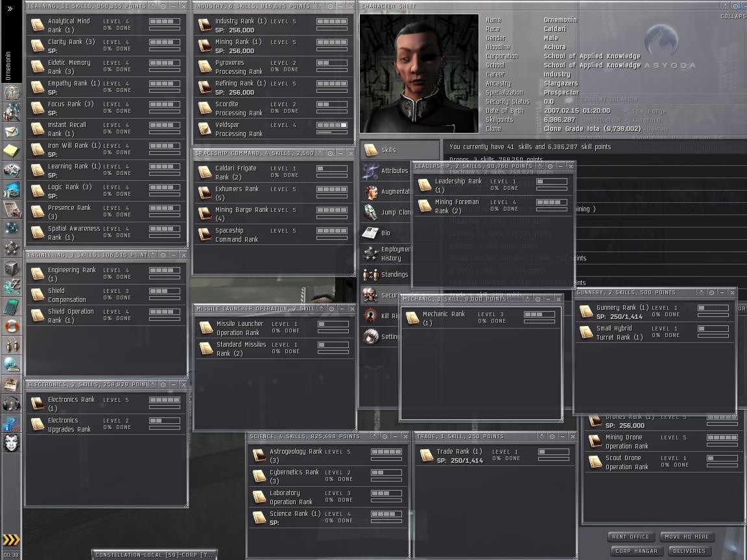The image size is (747, 560).
Task: Open the Constellation-Local chat tab
Action: 154,555
